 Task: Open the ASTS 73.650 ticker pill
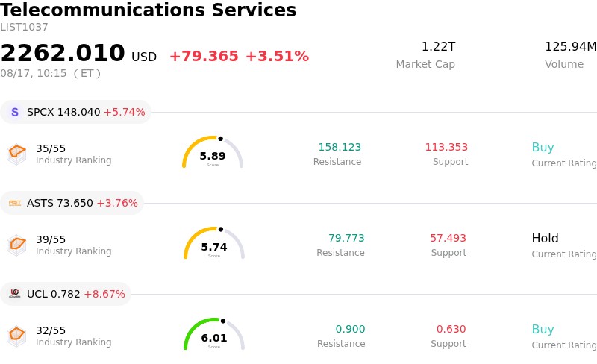(x=72, y=203)
